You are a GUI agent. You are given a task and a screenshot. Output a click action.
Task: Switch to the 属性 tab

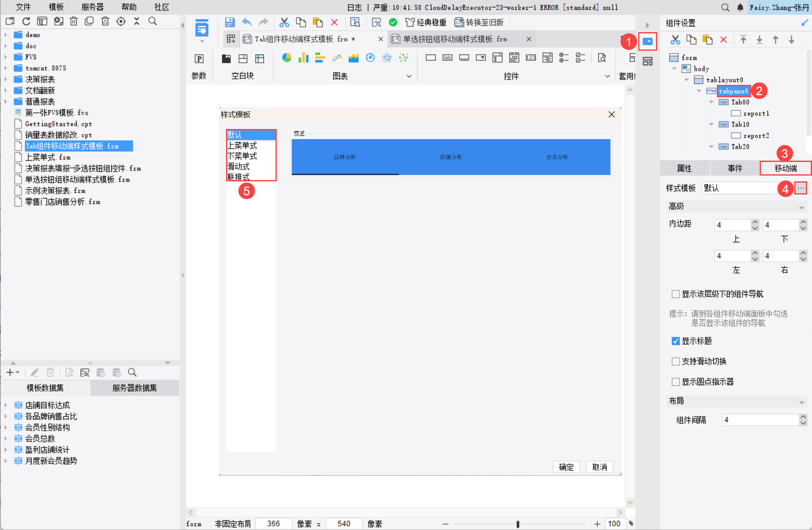[684, 168]
